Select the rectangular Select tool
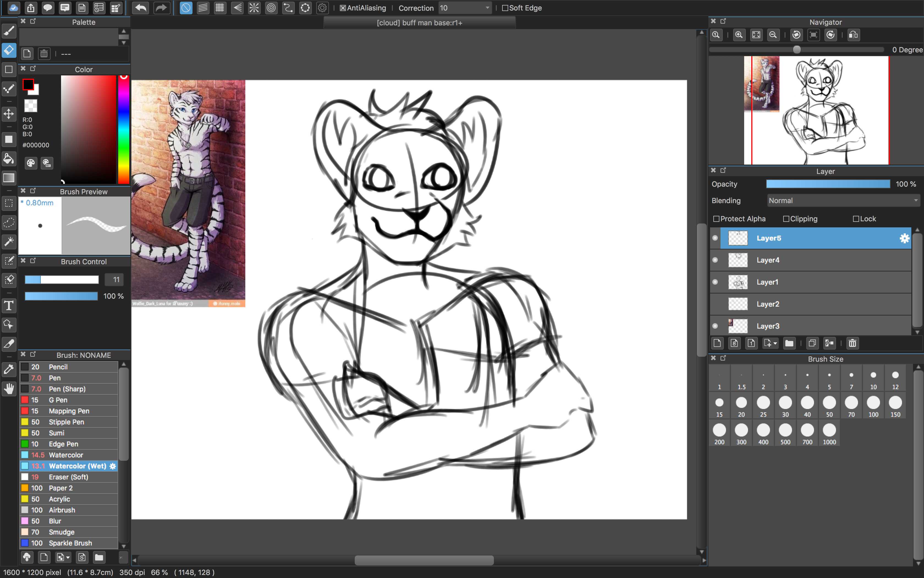 tap(9, 203)
